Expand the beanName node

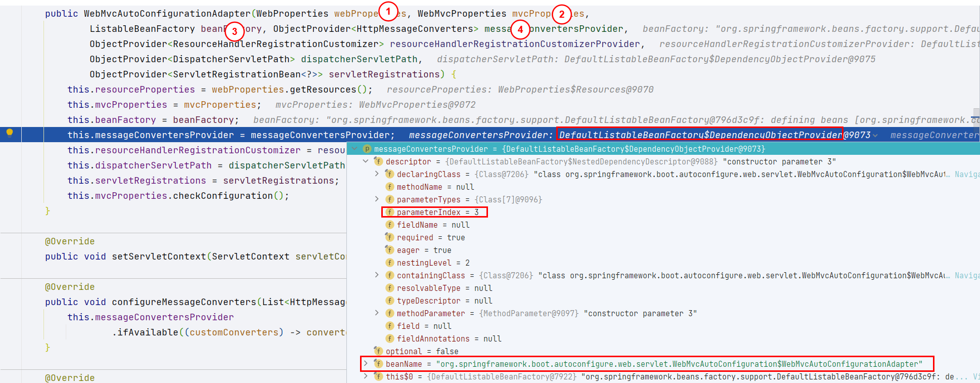tap(366, 364)
